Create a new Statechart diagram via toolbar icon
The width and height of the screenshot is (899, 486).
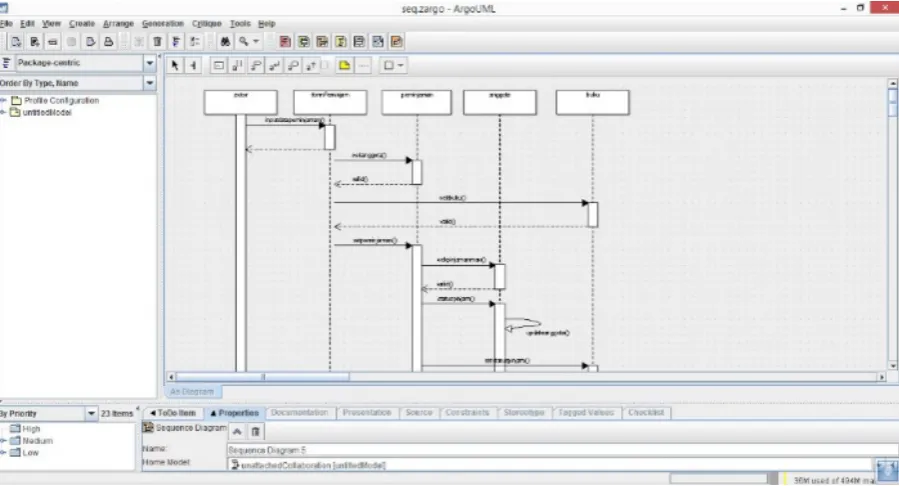pos(359,42)
